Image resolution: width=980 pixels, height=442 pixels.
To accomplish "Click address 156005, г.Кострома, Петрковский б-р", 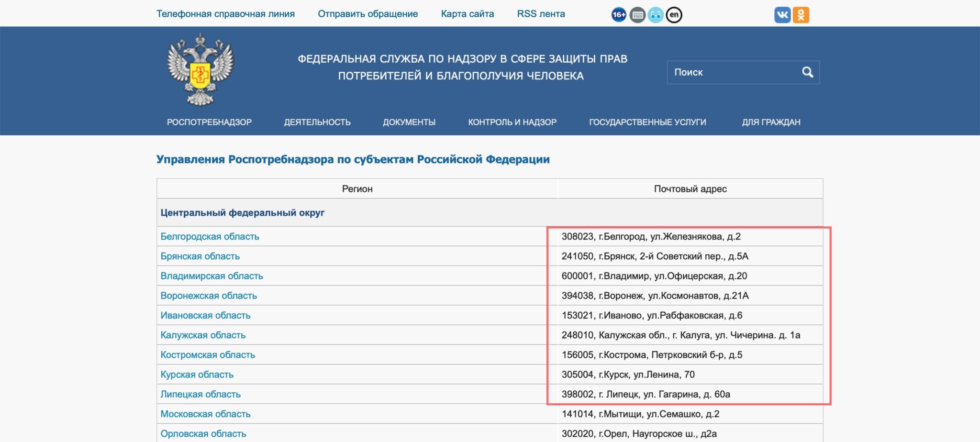I will 652,355.
